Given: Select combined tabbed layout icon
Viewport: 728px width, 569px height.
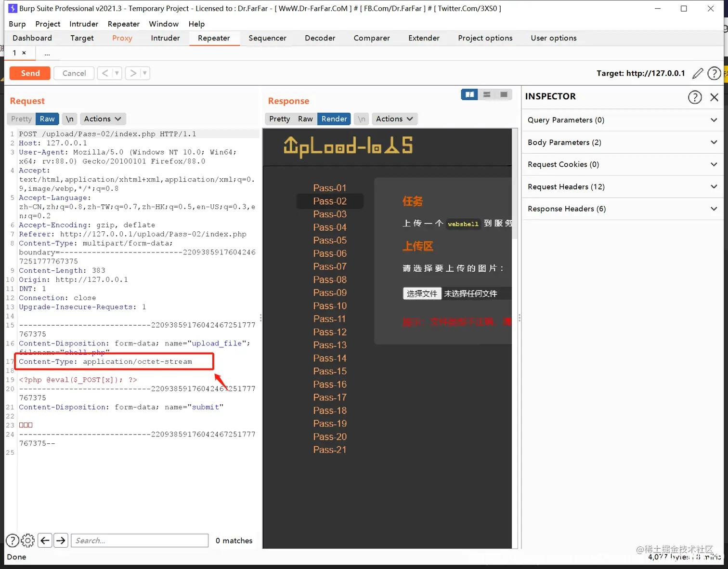Looking at the screenshot, I should [x=504, y=94].
